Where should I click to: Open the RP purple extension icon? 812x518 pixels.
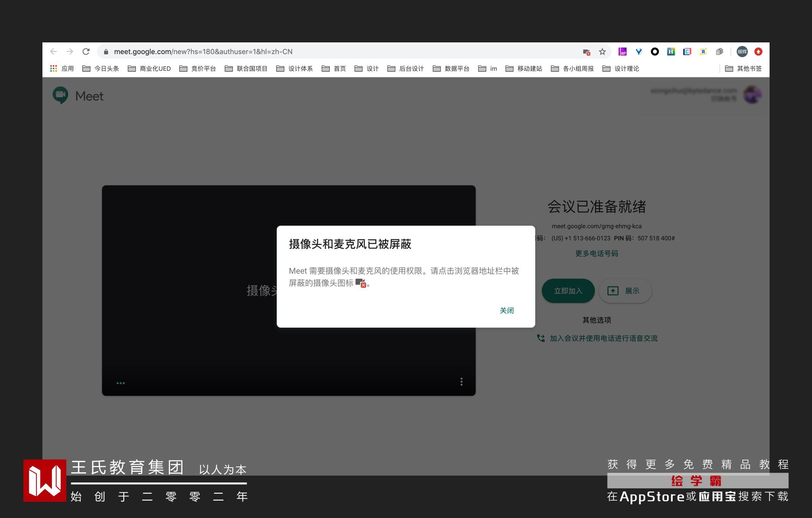[x=622, y=51]
